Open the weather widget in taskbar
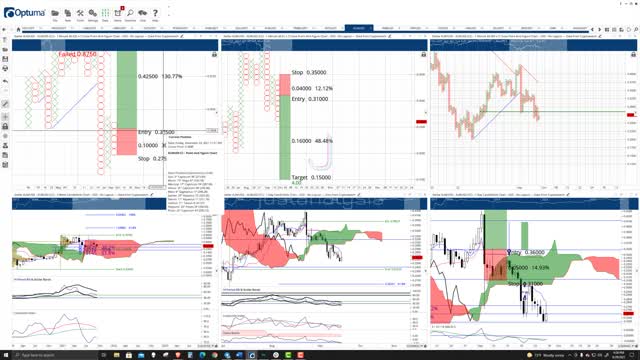Image resolution: width=640 pixels, height=360 pixels. (545, 355)
